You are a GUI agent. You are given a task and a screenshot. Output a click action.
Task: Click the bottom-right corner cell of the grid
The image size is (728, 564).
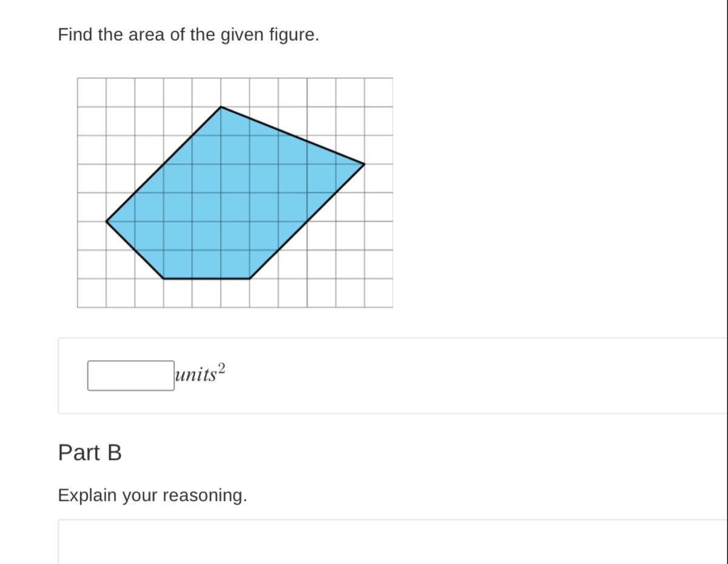[x=379, y=293]
